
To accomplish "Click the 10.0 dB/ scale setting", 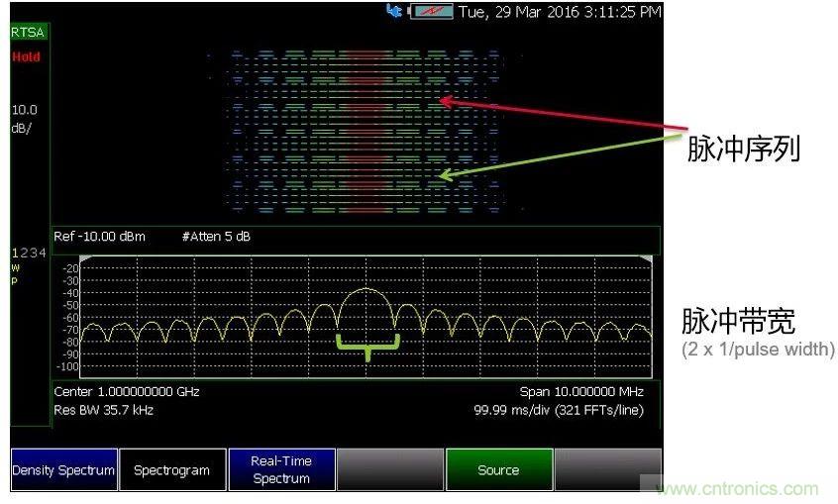I will click(25, 118).
